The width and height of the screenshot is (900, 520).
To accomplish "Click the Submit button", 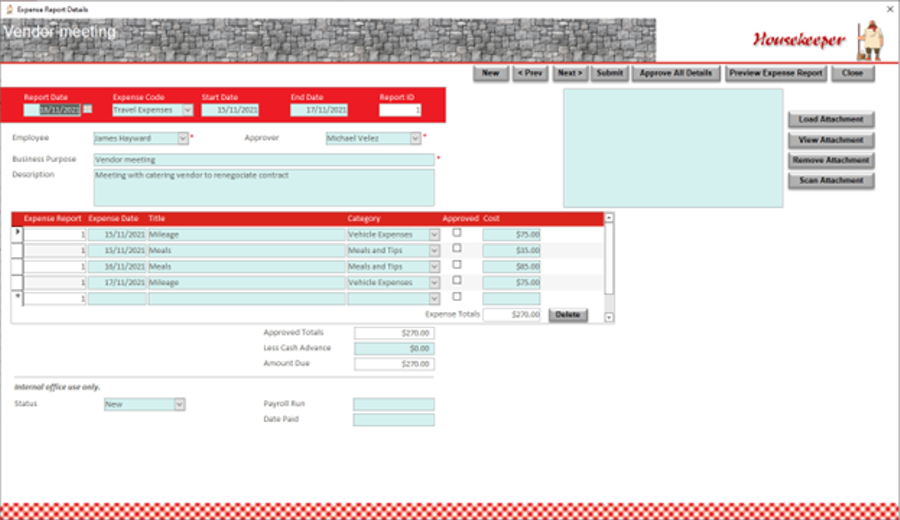I will coord(610,73).
